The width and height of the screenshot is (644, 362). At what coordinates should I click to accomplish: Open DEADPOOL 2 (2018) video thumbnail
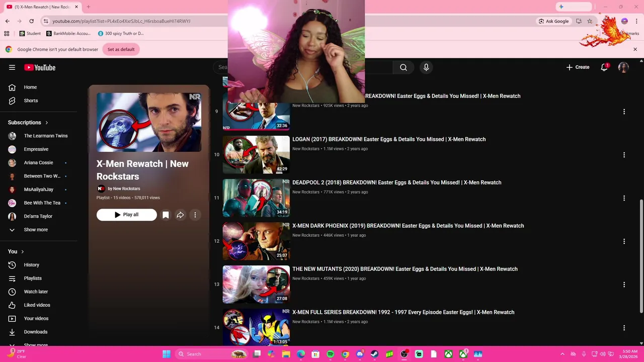tap(256, 198)
